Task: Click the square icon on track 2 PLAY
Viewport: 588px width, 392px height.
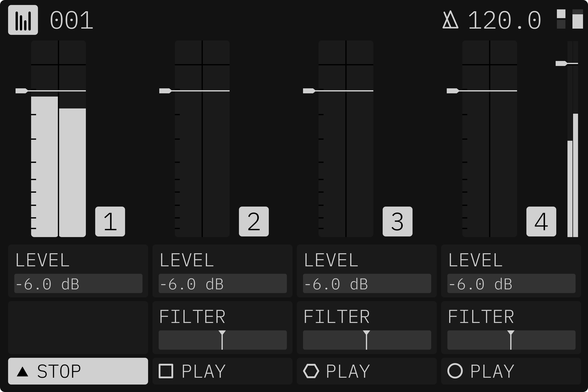Action: pos(166,371)
